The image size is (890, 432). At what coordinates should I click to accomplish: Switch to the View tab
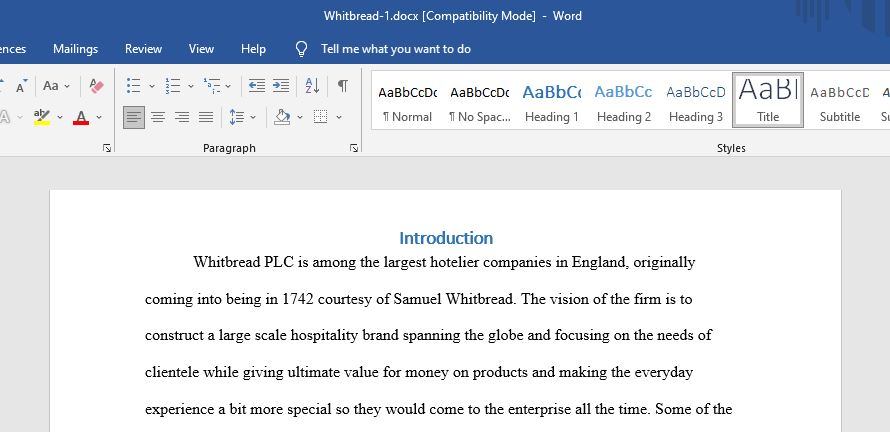(201, 49)
